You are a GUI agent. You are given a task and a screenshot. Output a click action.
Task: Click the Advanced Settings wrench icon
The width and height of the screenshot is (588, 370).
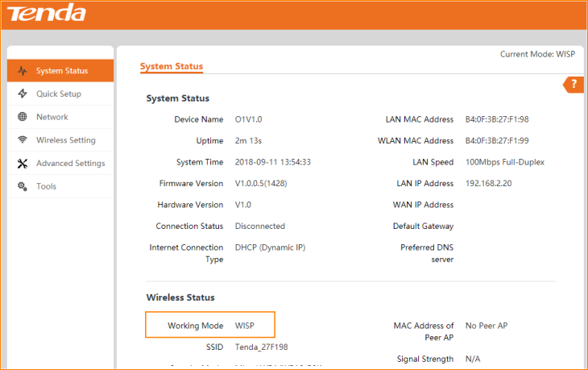(22, 164)
